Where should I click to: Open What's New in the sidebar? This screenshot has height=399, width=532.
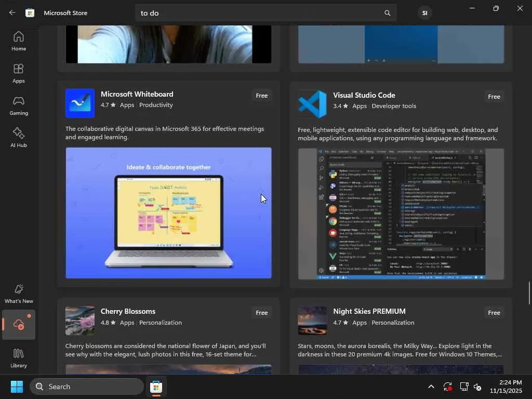19,294
